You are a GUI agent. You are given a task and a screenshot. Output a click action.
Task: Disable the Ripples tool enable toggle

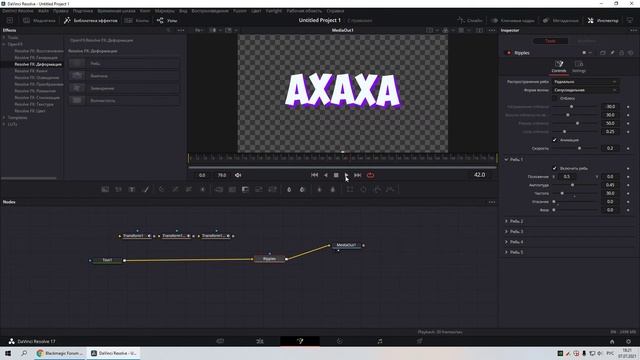click(509, 53)
